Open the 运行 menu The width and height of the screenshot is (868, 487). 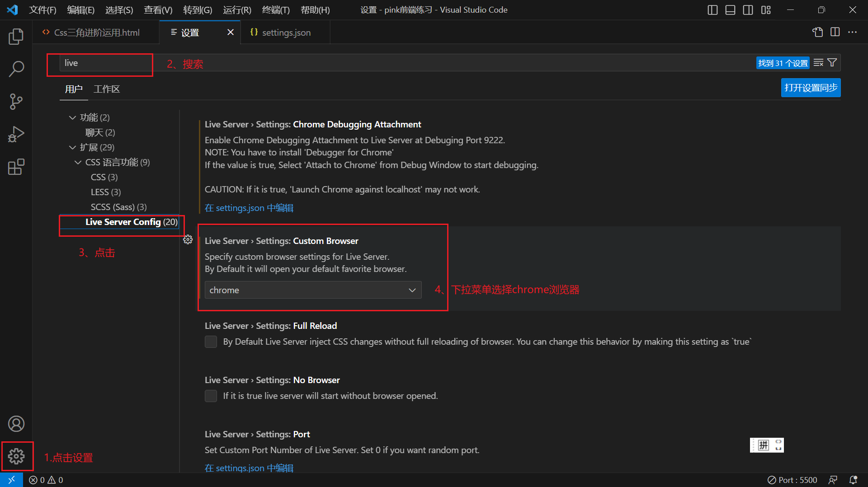(236, 9)
